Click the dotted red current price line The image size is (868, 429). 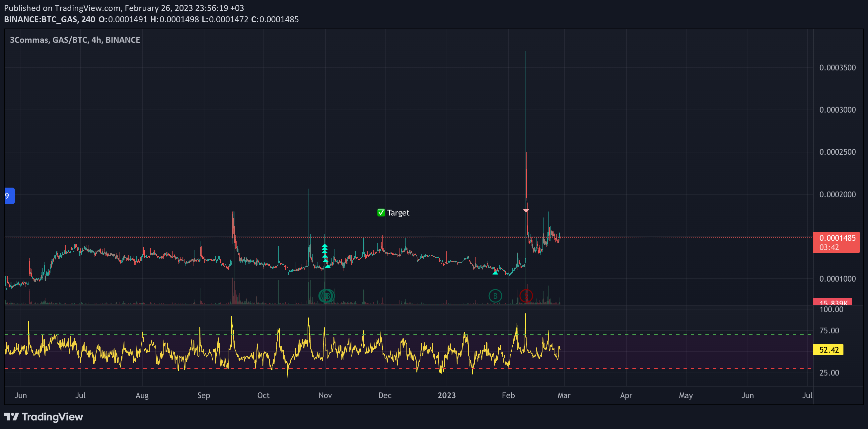pyautogui.click(x=408, y=238)
